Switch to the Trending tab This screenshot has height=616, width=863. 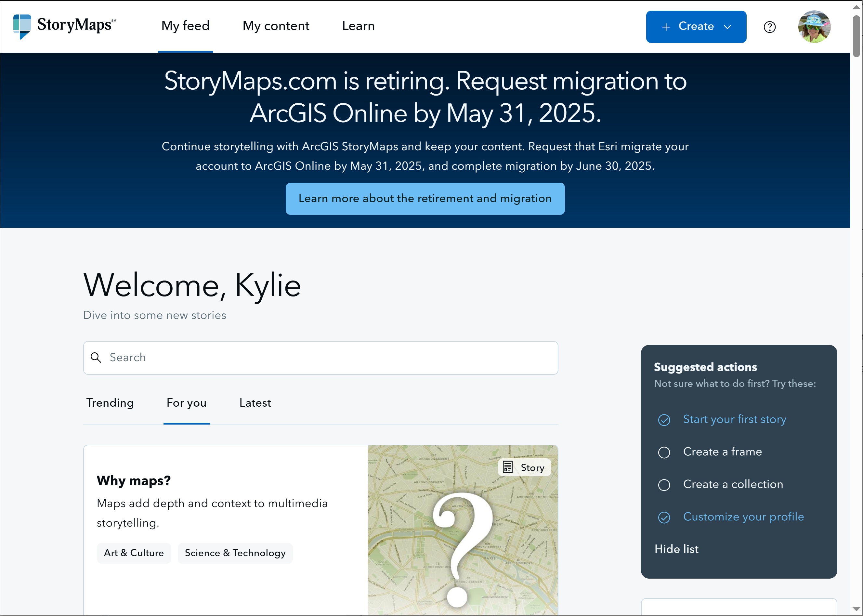pyautogui.click(x=110, y=403)
